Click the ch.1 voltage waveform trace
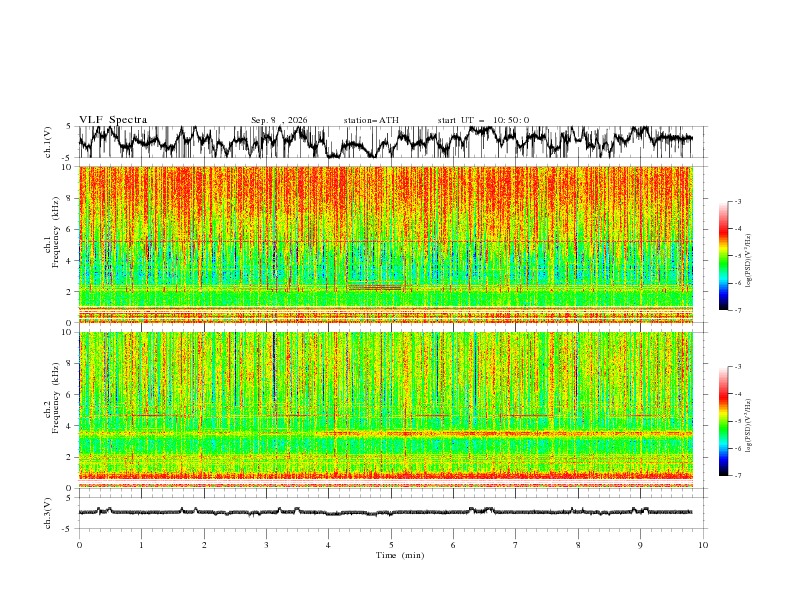This screenshot has height=612, width=792. [x=385, y=142]
